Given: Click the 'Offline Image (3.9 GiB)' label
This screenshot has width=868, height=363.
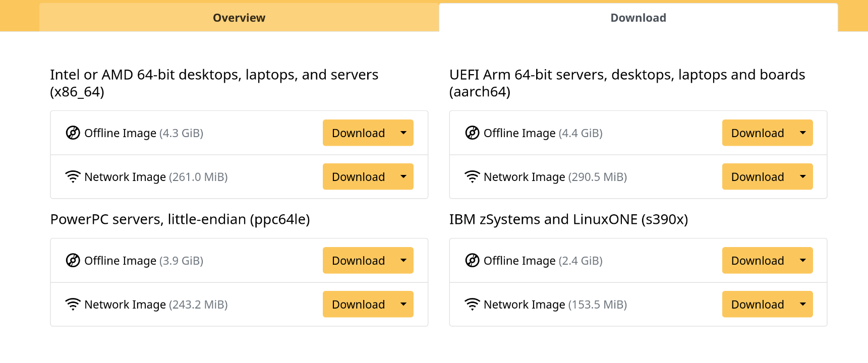Looking at the screenshot, I should [x=144, y=261].
